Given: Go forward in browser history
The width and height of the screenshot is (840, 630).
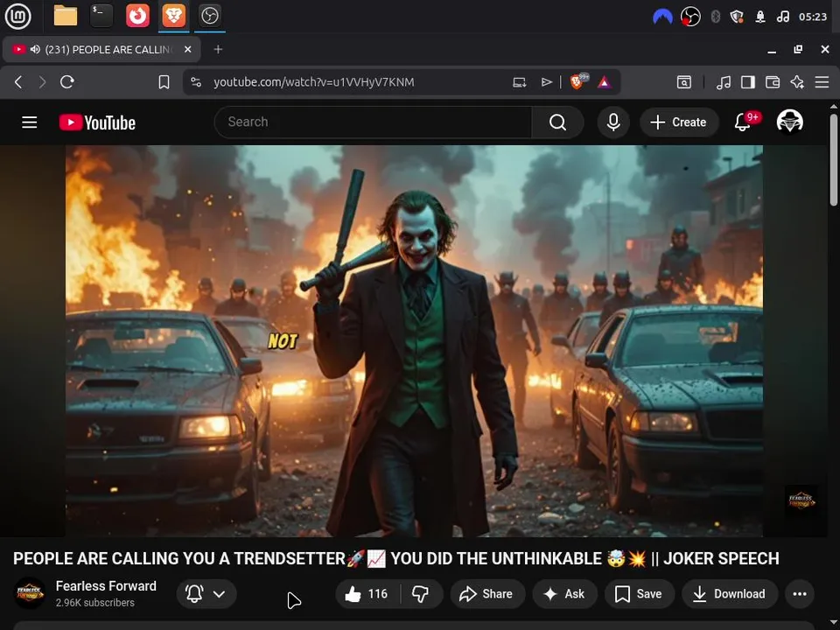Looking at the screenshot, I should point(42,82).
